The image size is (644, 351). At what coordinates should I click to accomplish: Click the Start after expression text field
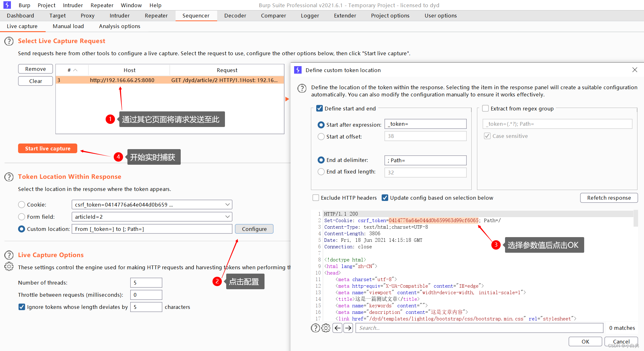pos(425,124)
